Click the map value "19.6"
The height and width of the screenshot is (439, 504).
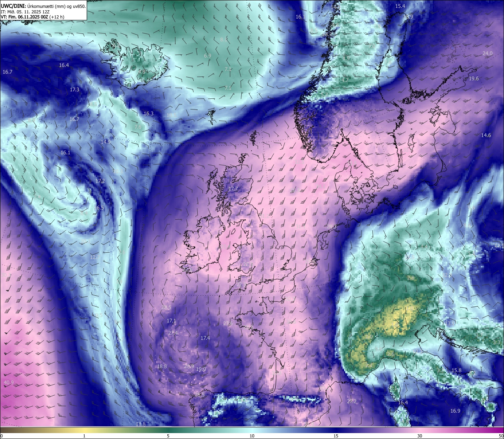[474, 79]
